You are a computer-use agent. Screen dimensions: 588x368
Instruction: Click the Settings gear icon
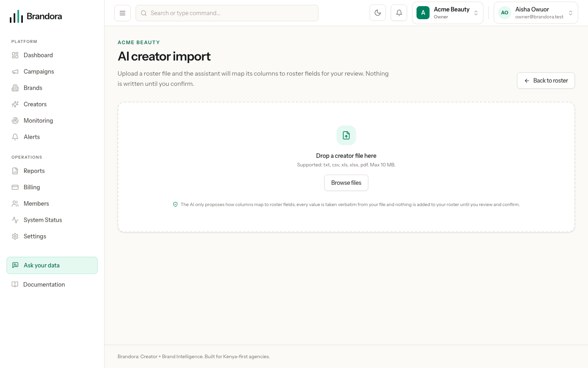click(x=15, y=236)
